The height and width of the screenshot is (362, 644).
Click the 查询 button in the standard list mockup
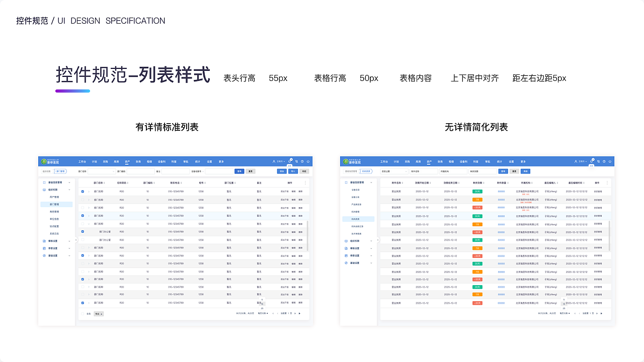tap(239, 171)
